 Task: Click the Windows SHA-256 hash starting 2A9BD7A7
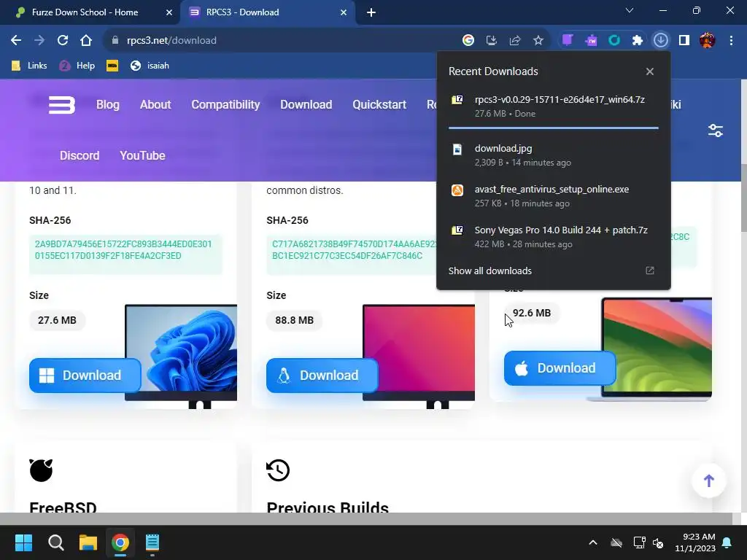pyautogui.click(x=123, y=250)
